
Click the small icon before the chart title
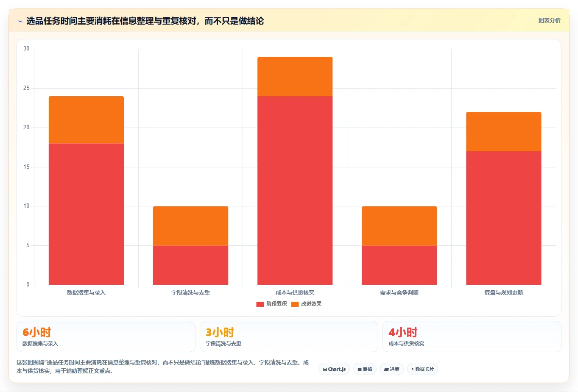click(20, 21)
